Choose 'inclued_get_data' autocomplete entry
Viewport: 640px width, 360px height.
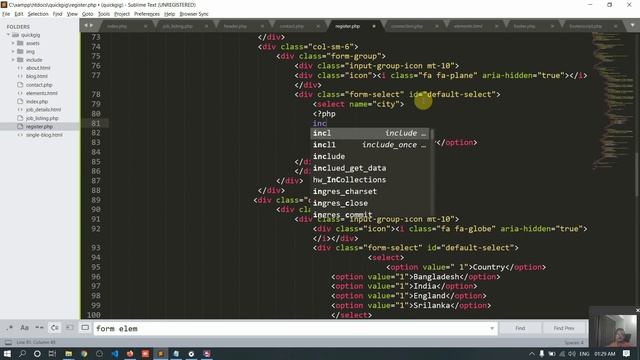(x=369, y=168)
